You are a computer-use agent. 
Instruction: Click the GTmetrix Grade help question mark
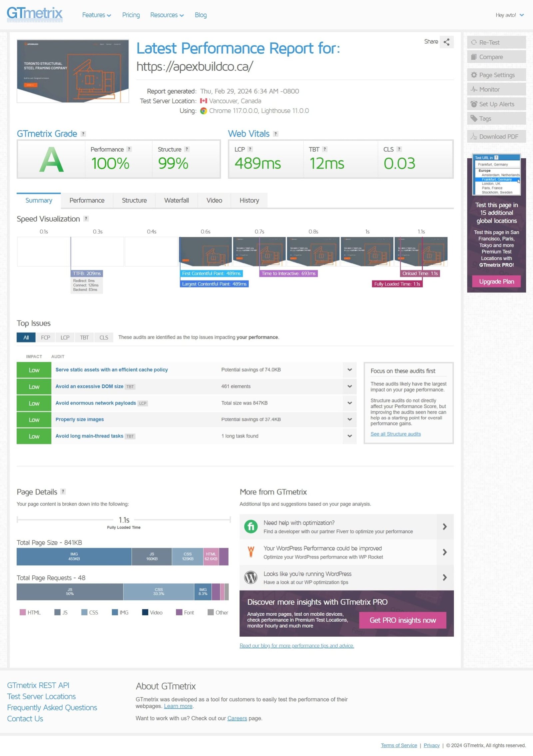click(x=83, y=134)
